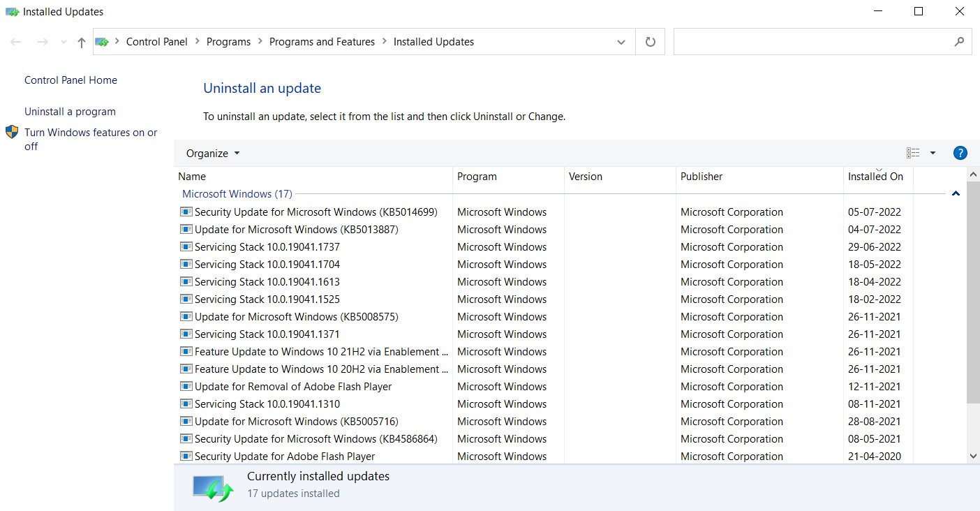Collapse the Microsoft Windows (17) group
The image size is (980, 511).
(x=956, y=193)
